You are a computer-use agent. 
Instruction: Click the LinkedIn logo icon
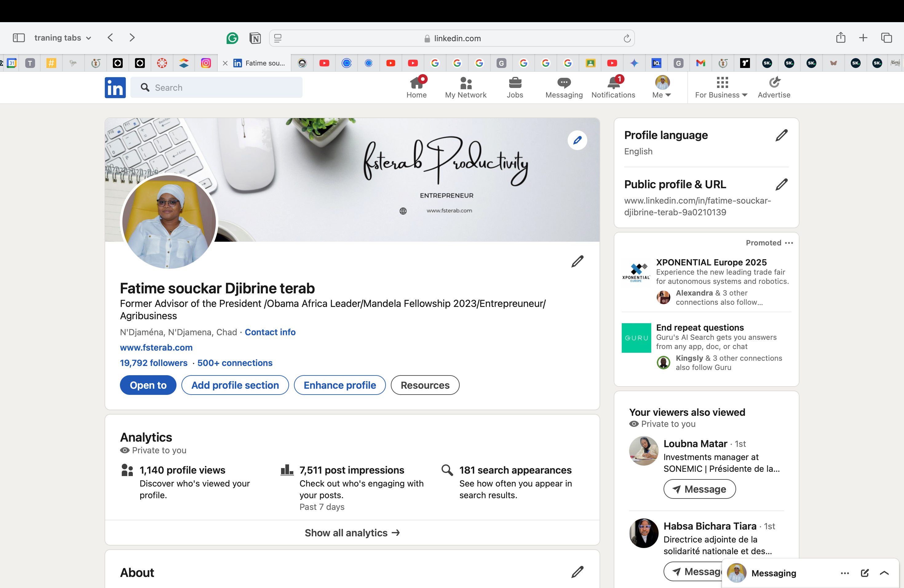[x=115, y=87]
